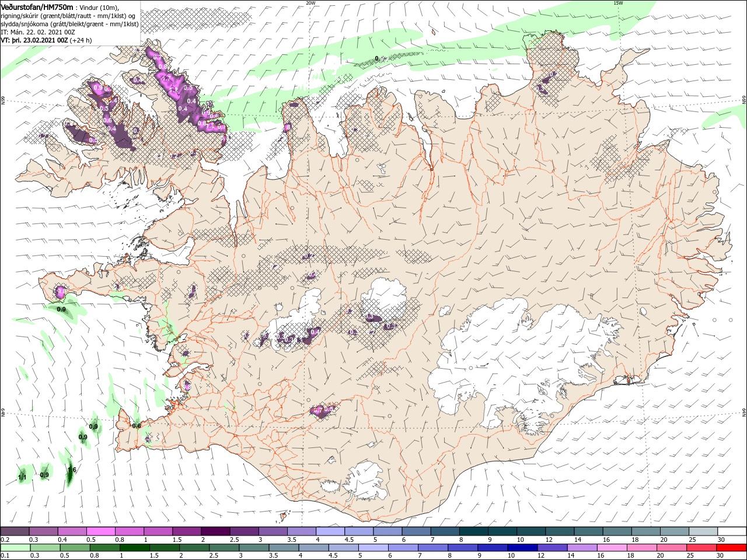Viewport: 747px width, 560px height.
Task: Click the upper legend swatch labeled 0.2
Action: coord(15,531)
